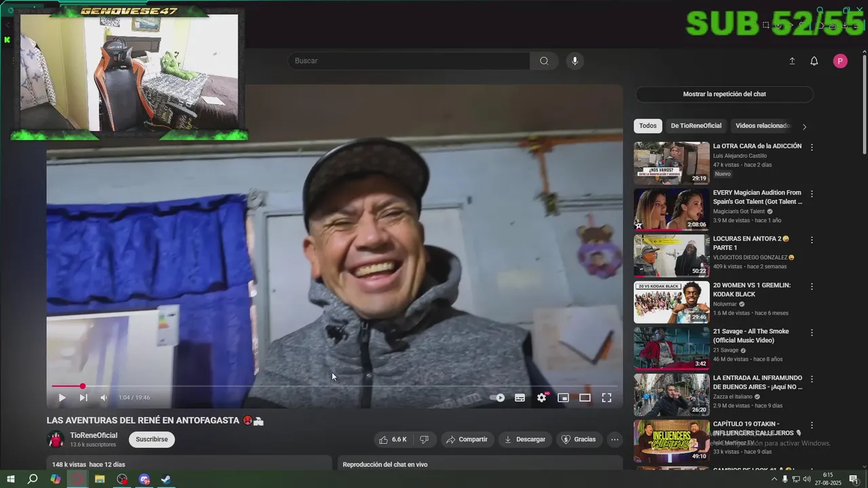Image resolution: width=868 pixels, height=488 pixels.
Task: Open the LOCURAS EN ANTOFA 2 title
Action: tap(751, 243)
